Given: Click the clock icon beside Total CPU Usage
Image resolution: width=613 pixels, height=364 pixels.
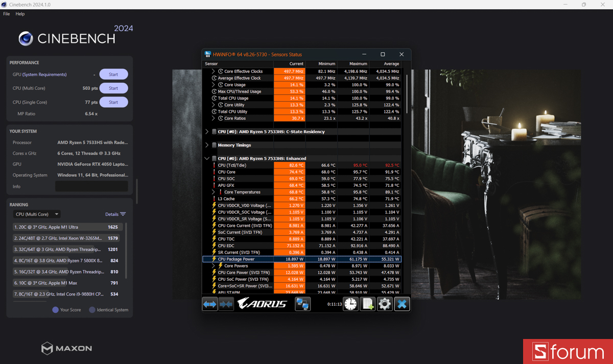Looking at the screenshot, I should tap(215, 98).
